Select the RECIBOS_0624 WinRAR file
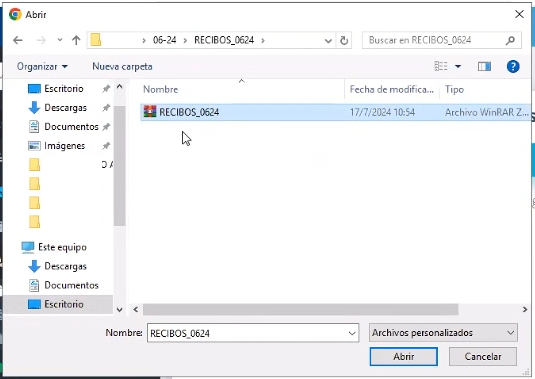 pos(335,112)
